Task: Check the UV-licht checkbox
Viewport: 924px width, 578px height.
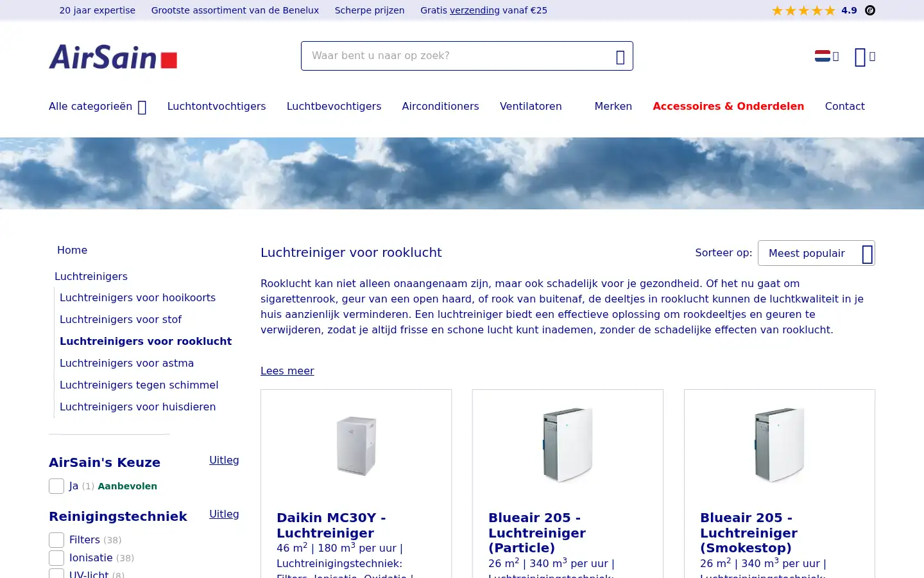Action: pos(56,574)
